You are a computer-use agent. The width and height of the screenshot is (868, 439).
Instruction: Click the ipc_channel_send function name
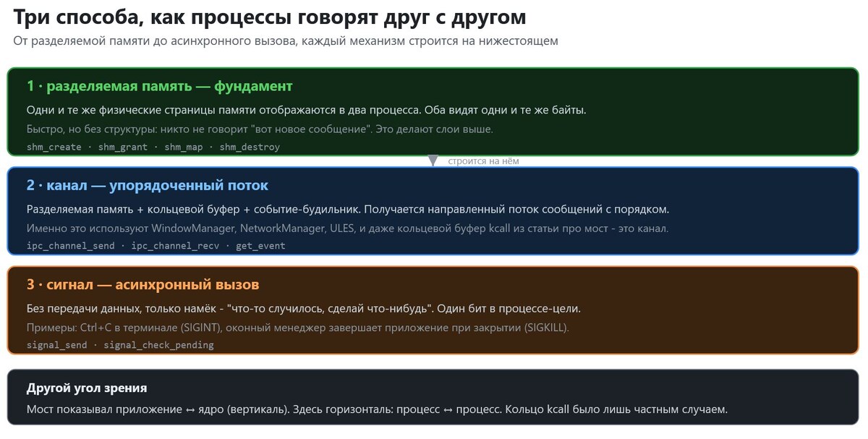pos(71,246)
